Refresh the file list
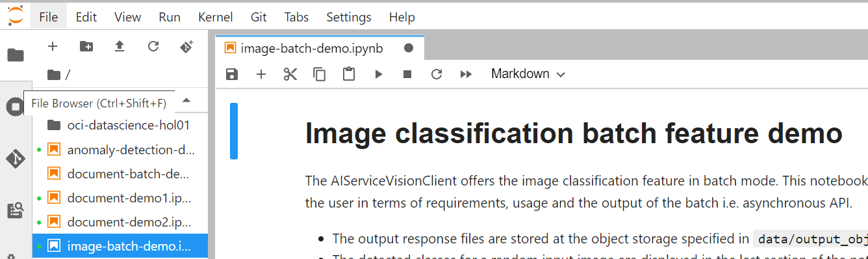Image resolution: width=868 pixels, height=259 pixels. pos(153,46)
